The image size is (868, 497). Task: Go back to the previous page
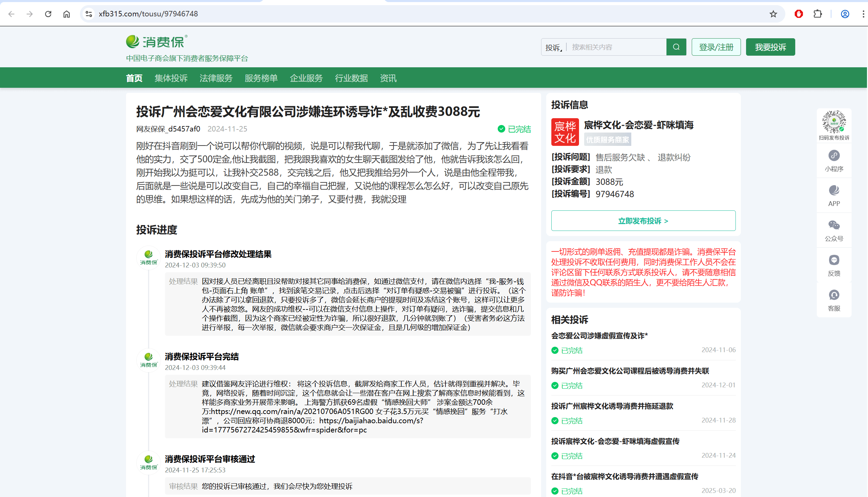(11, 14)
